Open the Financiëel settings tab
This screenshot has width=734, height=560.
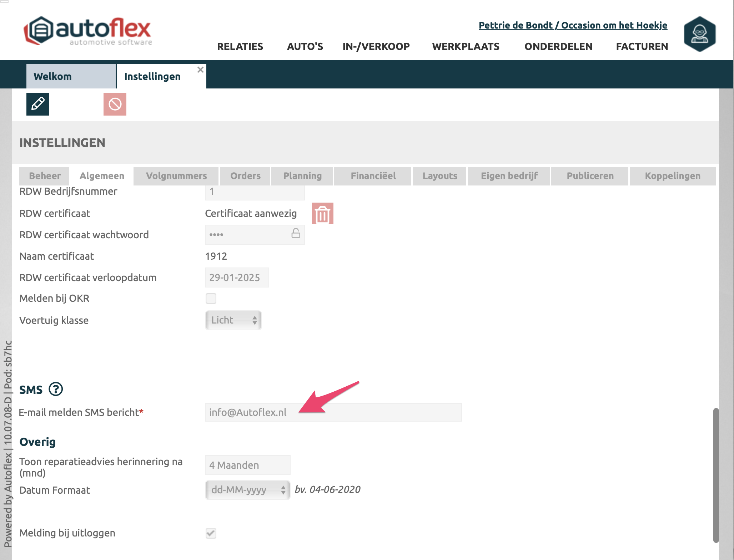373,176
